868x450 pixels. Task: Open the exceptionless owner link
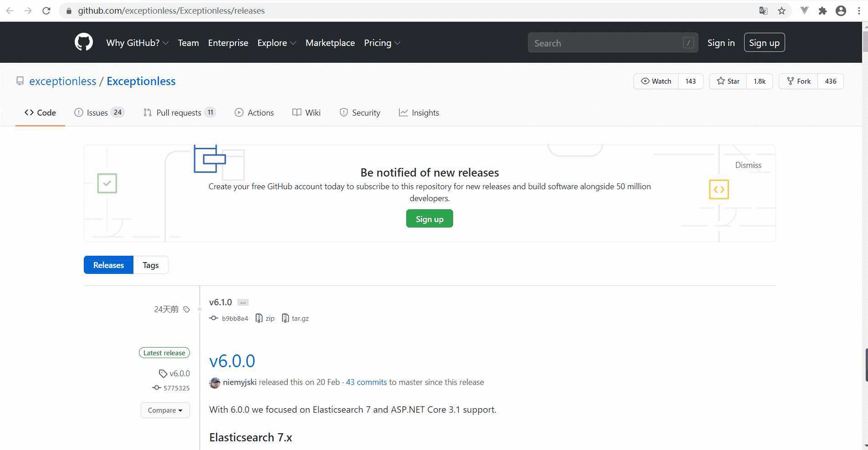[63, 81]
